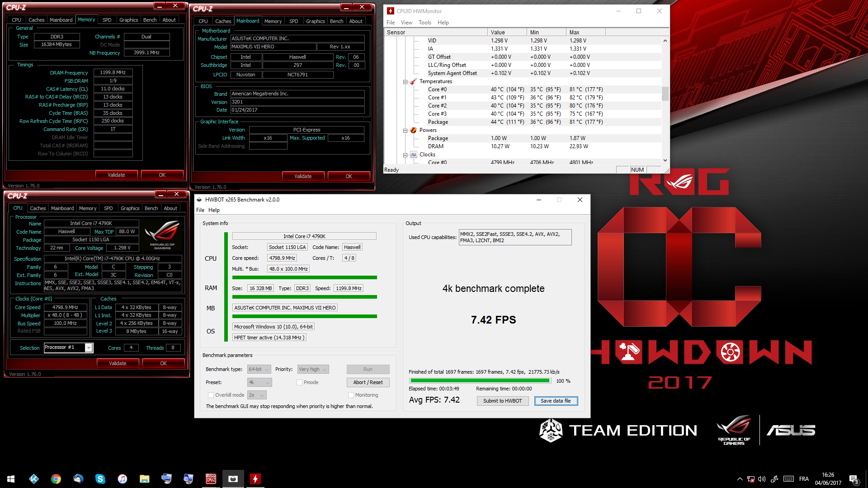Click the Max column header in HWMonitor
868x488 pixels.
pos(585,33)
